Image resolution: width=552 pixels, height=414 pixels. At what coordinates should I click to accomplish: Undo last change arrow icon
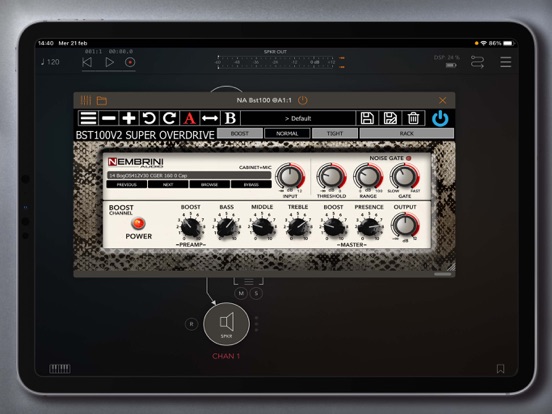click(x=149, y=118)
